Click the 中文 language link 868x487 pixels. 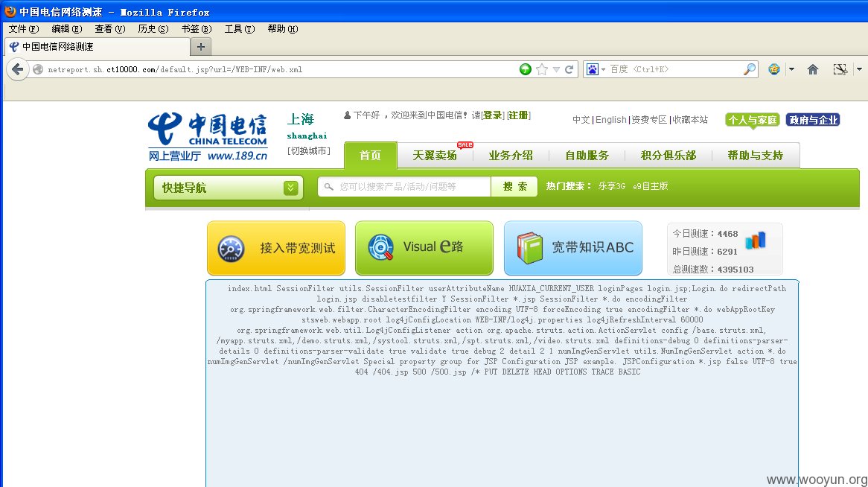click(x=581, y=120)
